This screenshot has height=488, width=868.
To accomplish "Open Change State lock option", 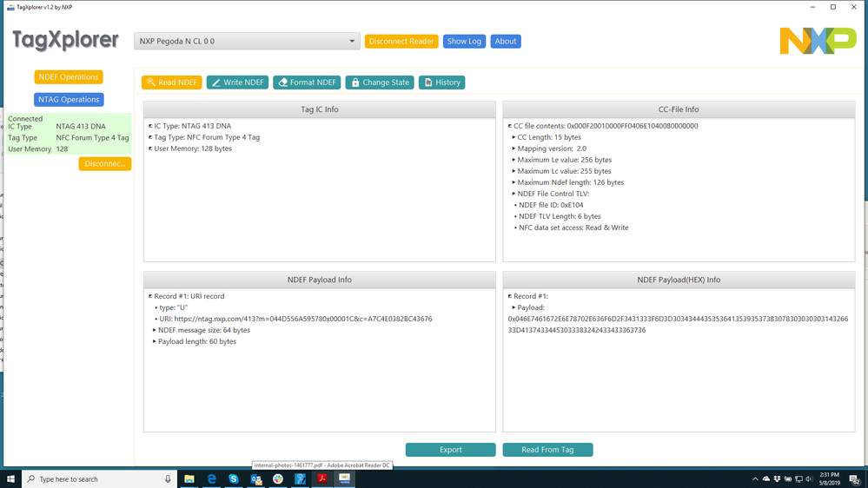I will click(x=380, y=82).
